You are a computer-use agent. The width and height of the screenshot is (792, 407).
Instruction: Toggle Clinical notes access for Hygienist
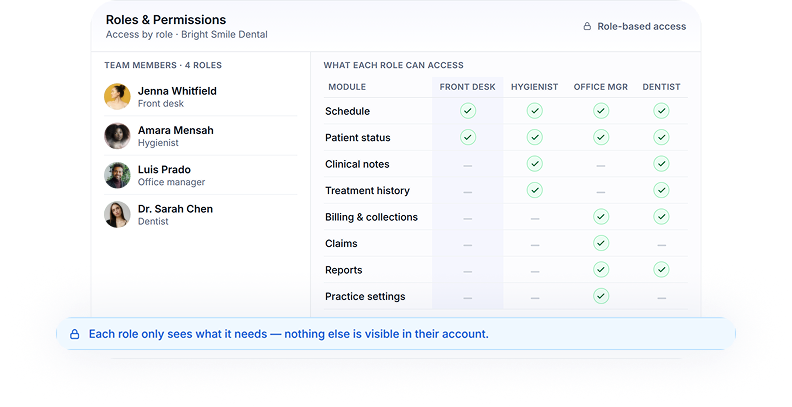pyautogui.click(x=534, y=164)
